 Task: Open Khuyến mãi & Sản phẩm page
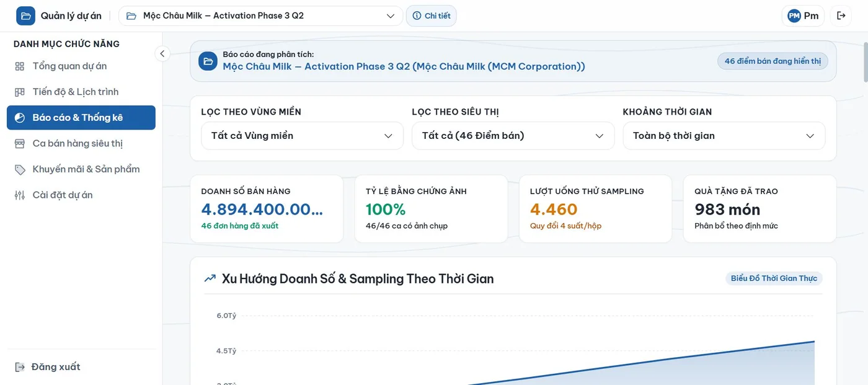point(81,169)
